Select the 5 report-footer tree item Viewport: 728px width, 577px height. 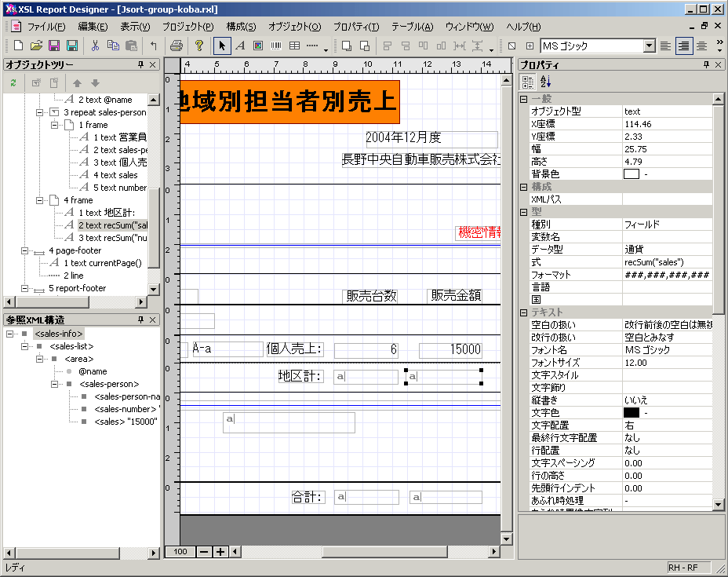point(77,288)
